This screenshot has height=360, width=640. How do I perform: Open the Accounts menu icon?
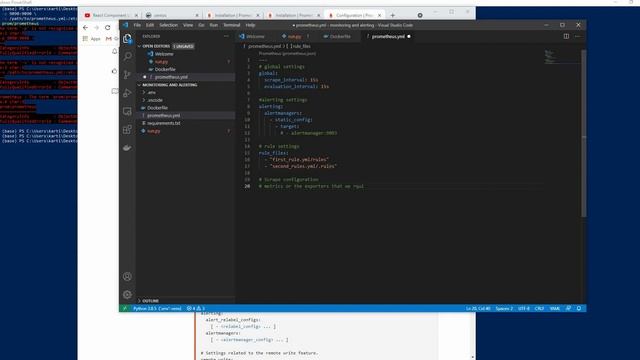point(127,277)
